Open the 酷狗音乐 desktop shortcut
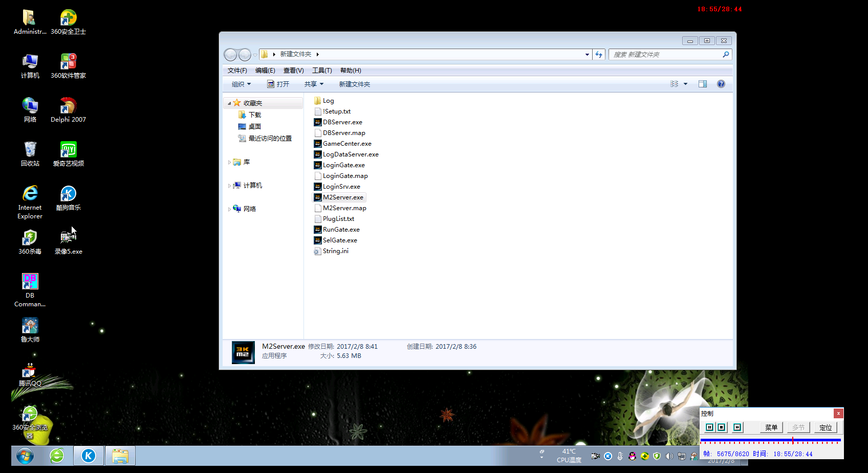 [x=68, y=198]
